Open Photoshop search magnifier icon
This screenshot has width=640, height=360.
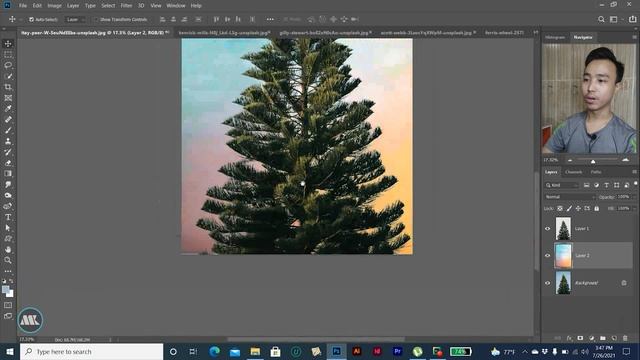601,19
